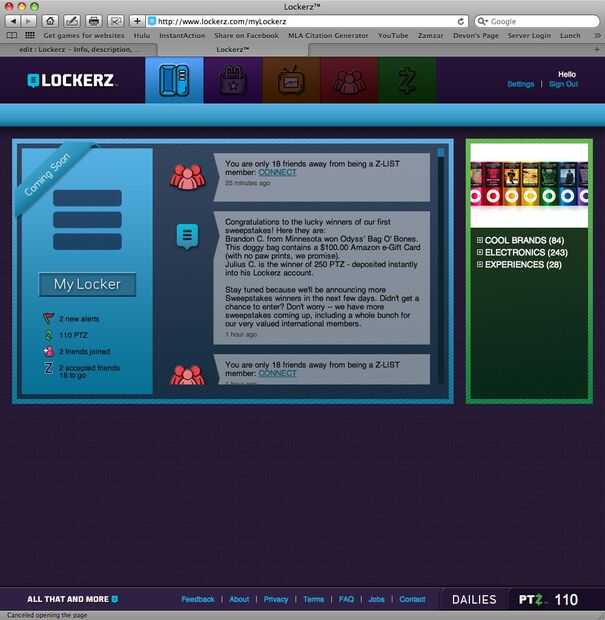Click the My Locker button
Viewport: 605px width, 620px height.
[x=87, y=284]
